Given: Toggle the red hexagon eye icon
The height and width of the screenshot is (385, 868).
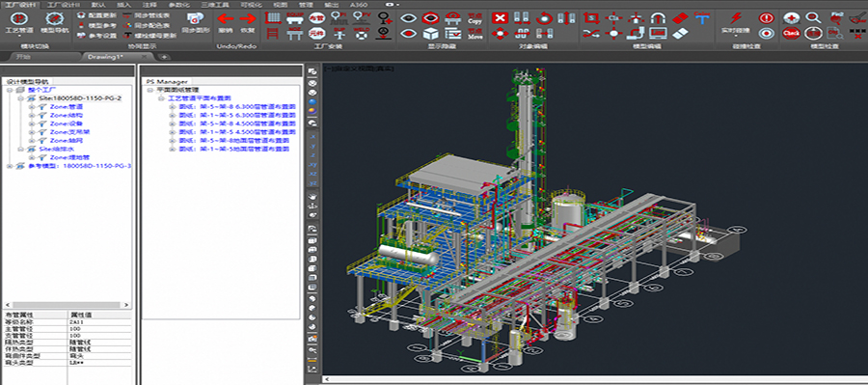Looking at the screenshot, I should tap(430, 18).
